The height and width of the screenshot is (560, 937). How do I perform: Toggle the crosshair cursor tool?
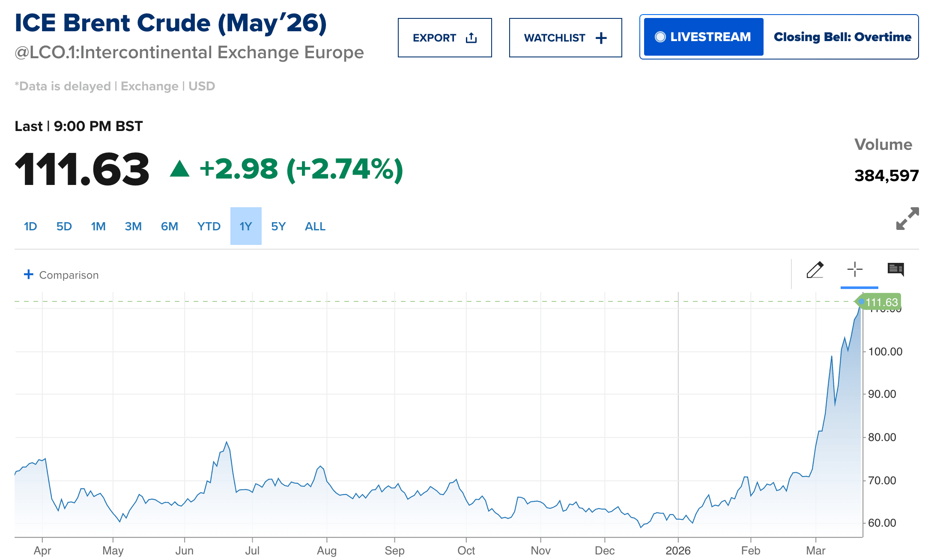(x=855, y=270)
